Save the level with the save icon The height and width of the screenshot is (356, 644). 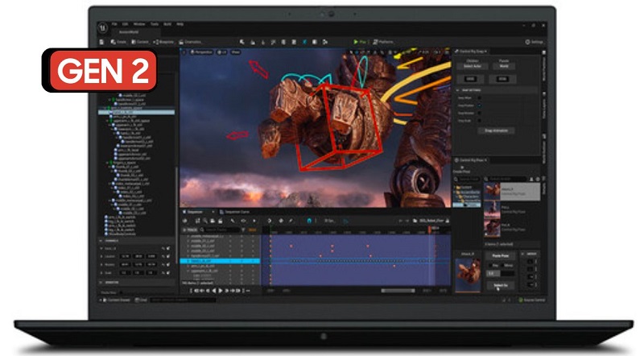pos(101,42)
